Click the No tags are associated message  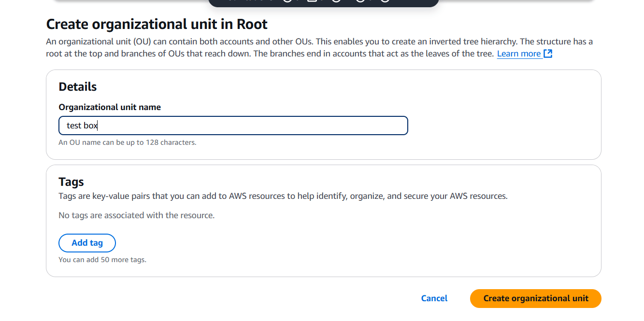[x=136, y=215]
